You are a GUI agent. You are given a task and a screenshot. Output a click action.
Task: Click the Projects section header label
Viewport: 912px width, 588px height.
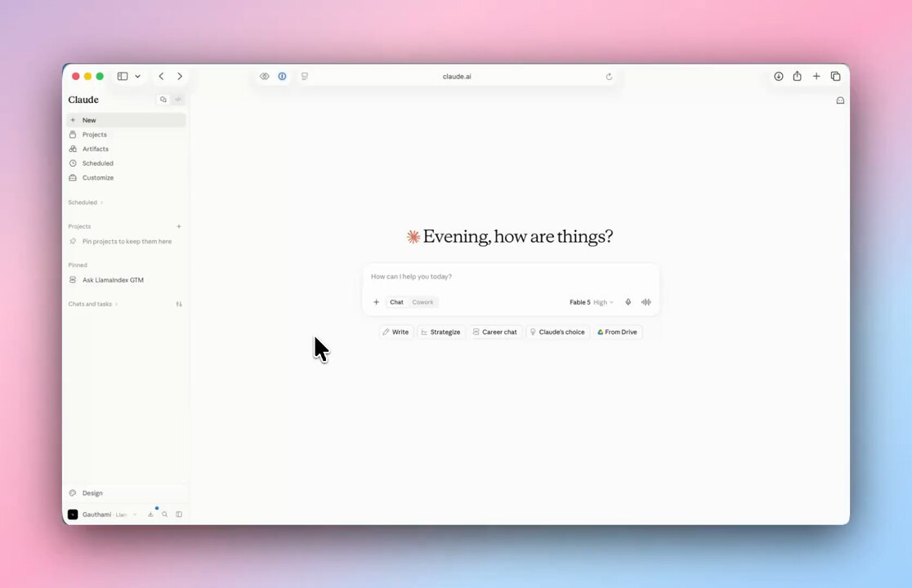coord(80,226)
